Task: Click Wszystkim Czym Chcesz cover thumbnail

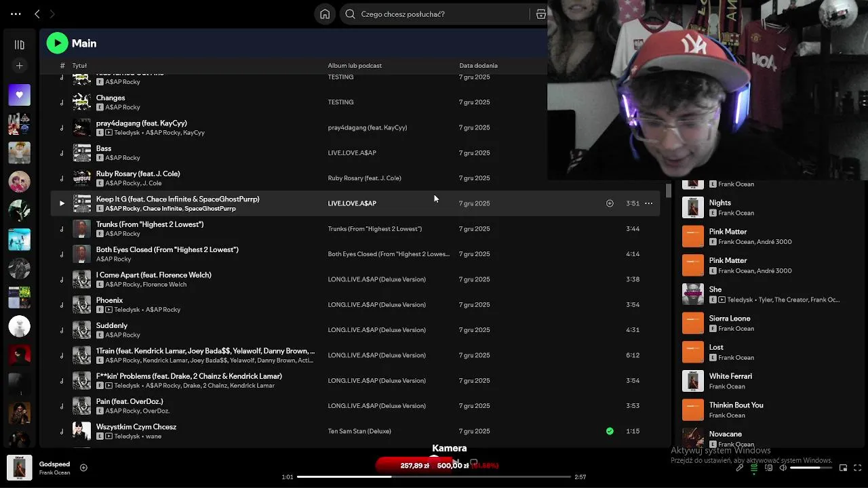Action: click(x=81, y=431)
